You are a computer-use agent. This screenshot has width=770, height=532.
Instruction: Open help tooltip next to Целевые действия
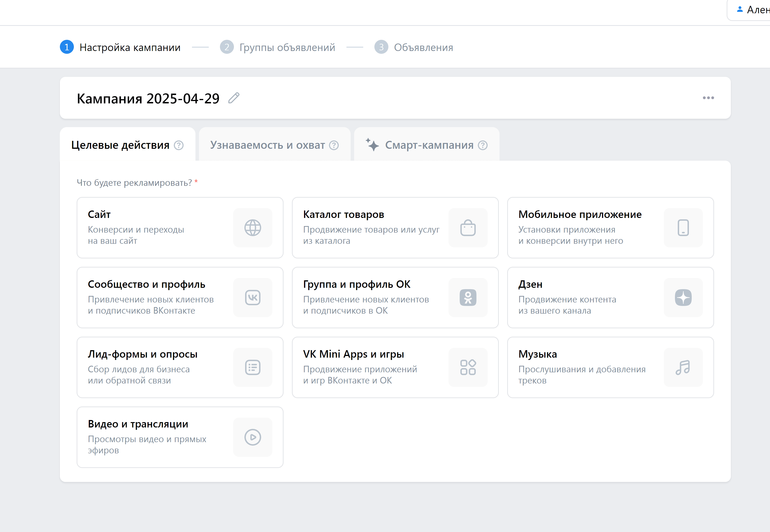click(x=179, y=145)
